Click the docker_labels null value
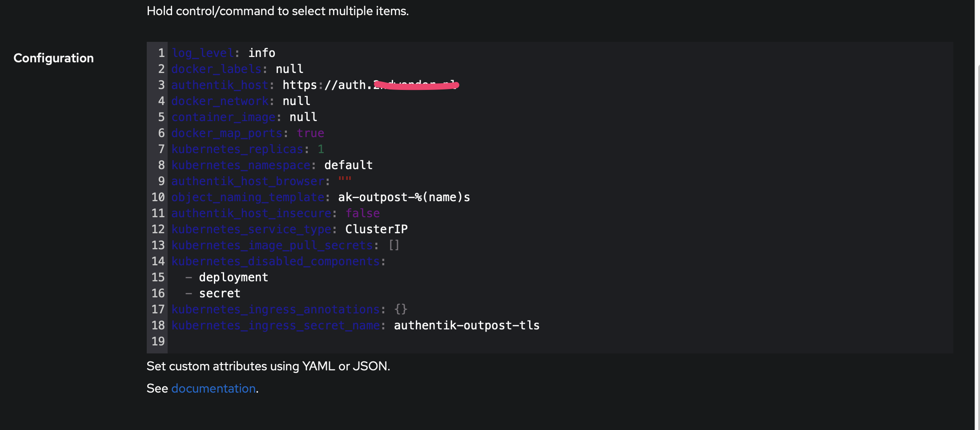 [x=289, y=69]
